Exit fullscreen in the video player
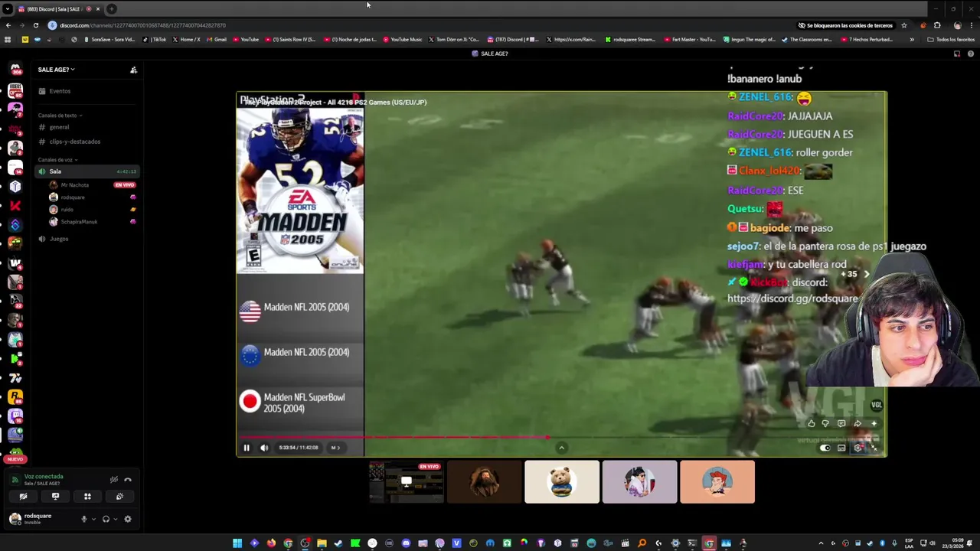Screen dimensions: 980x551 874,448
